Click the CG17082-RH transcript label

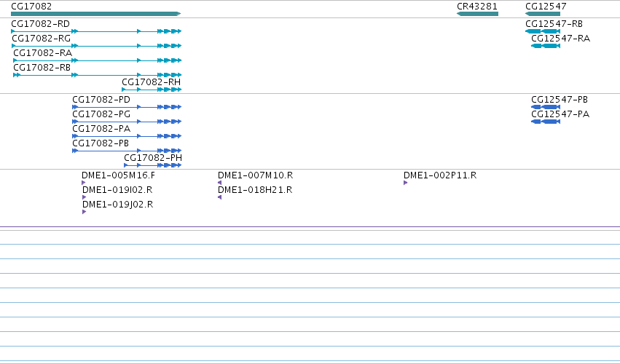[151, 82]
